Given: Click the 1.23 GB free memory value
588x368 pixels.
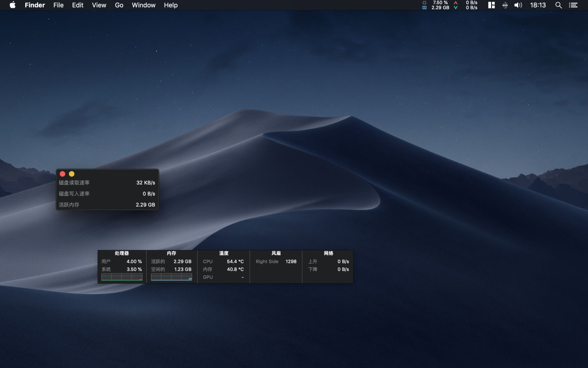Looking at the screenshot, I should [x=183, y=269].
